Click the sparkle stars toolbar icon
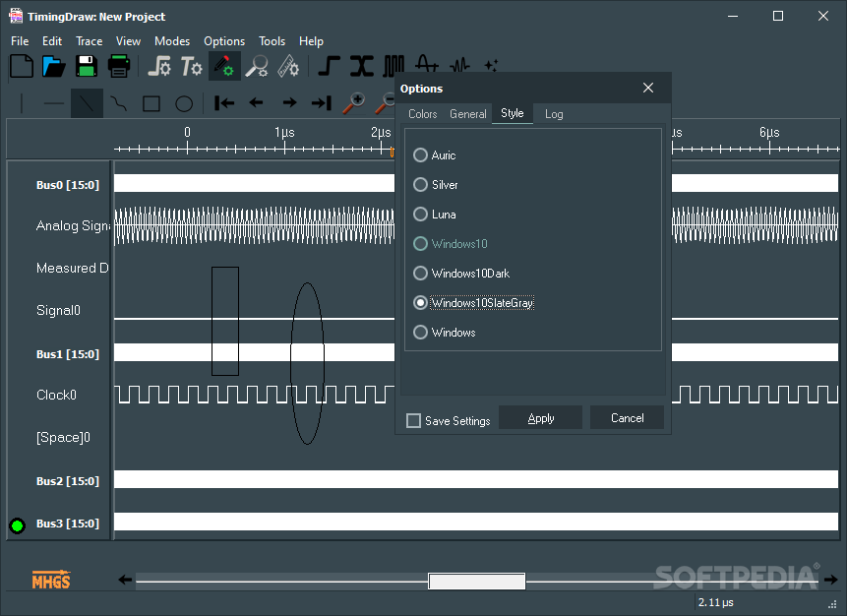The width and height of the screenshot is (847, 616). click(491, 65)
